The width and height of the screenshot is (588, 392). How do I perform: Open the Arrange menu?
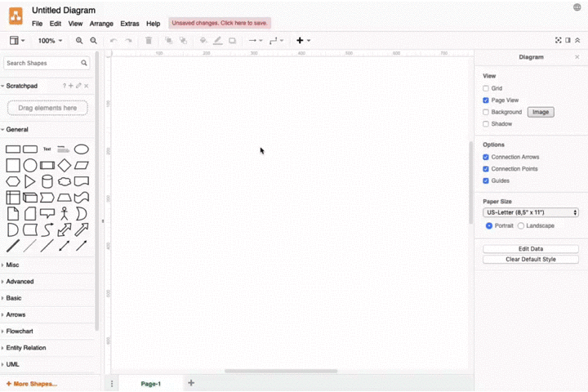[101, 24]
